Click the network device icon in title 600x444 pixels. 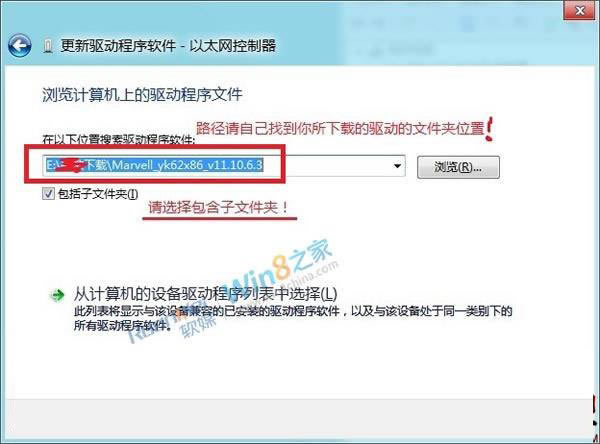(47, 47)
